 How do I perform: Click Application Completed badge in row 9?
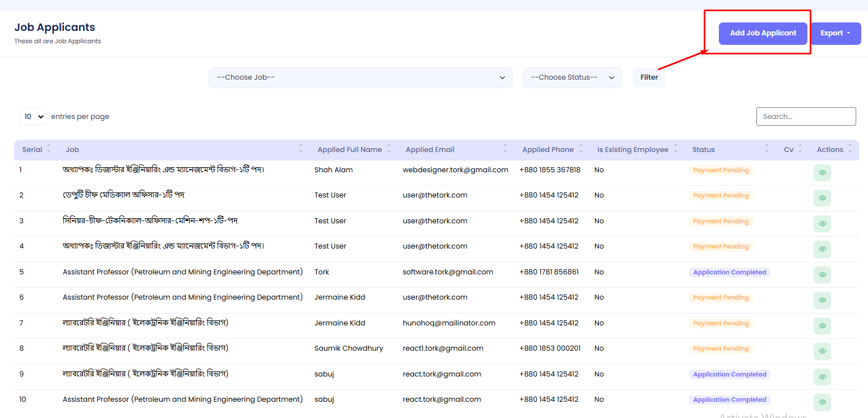point(730,374)
